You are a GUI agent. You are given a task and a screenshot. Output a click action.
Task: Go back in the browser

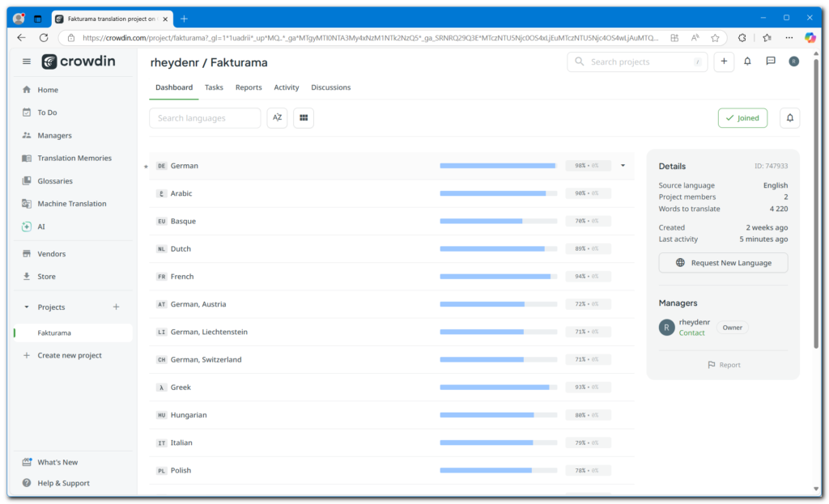(x=21, y=37)
